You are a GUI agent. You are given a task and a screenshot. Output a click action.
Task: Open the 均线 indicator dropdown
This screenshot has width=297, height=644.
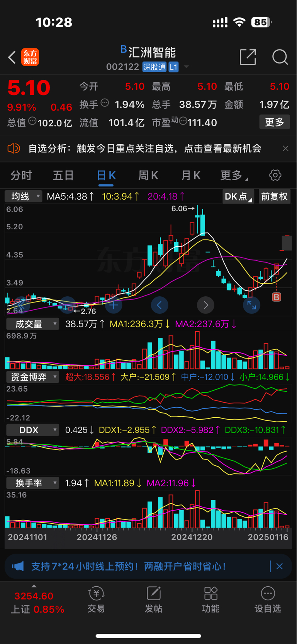tap(23, 196)
